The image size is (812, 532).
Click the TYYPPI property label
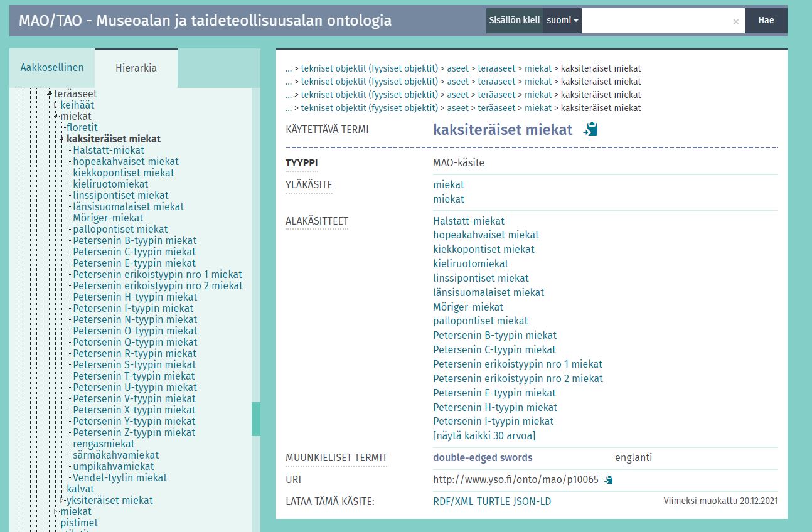click(302, 163)
